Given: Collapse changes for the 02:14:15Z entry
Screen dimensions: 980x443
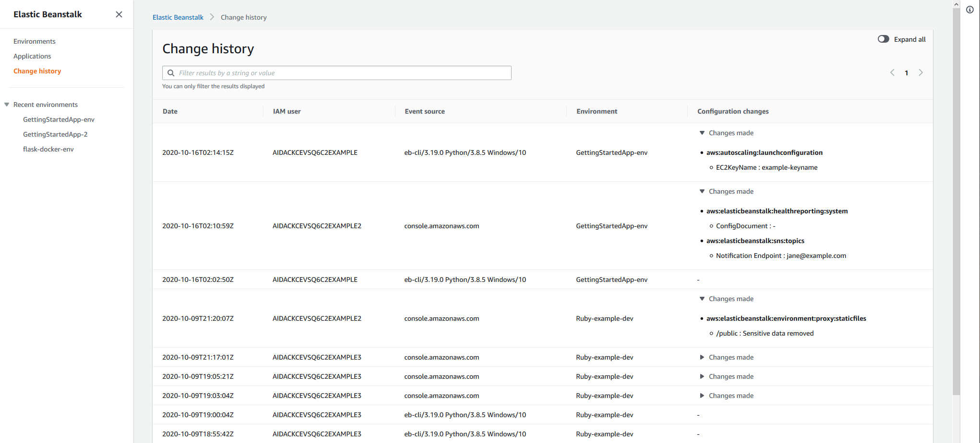Looking at the screenshot, I should click(x=702, y=133).
